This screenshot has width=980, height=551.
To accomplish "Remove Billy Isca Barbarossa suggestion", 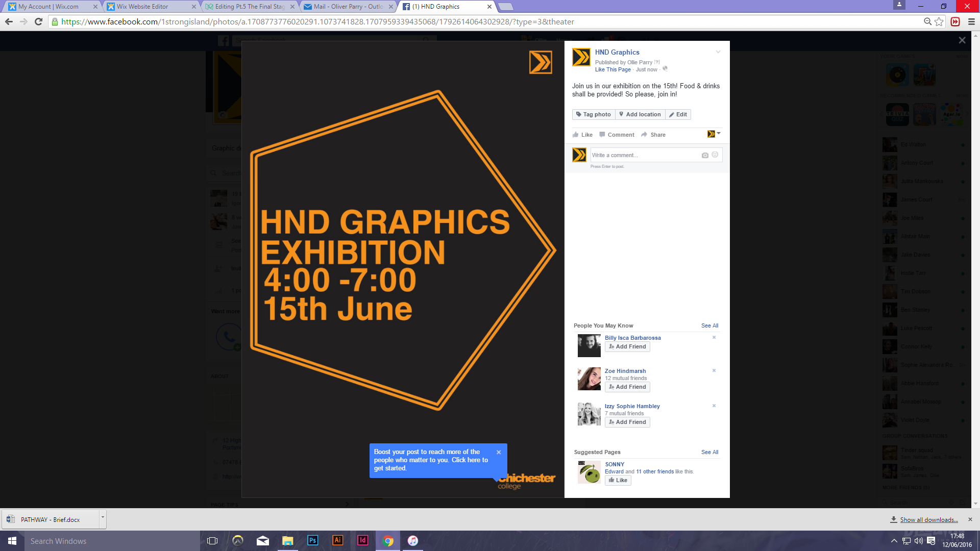I will coord(714,337).
